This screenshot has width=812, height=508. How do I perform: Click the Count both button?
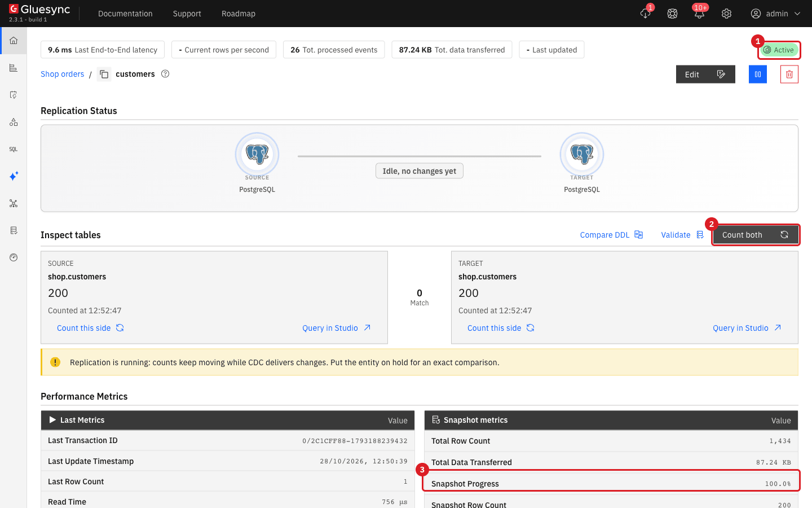[756, 235]
